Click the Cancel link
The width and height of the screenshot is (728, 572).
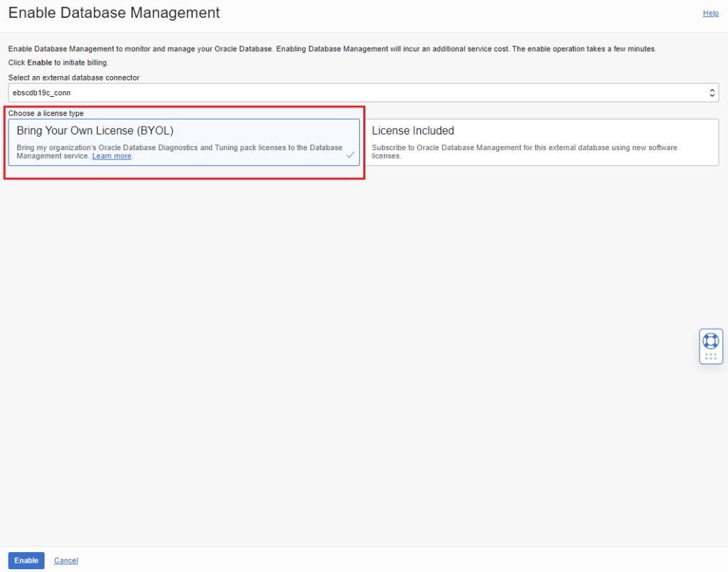[x=66, y=561]
